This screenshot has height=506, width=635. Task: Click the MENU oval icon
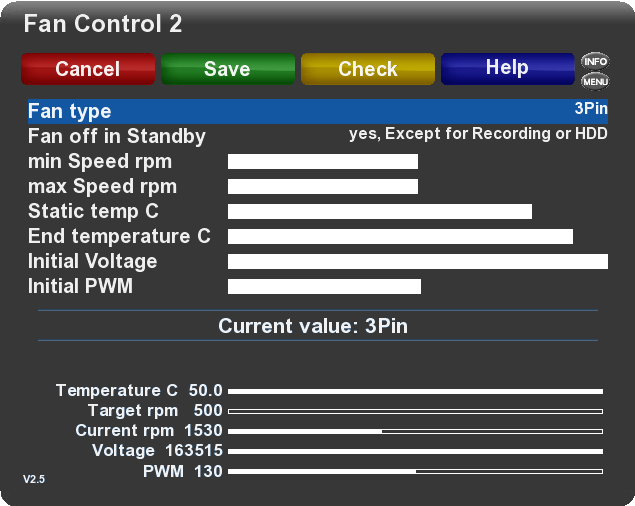click(595, 81)
